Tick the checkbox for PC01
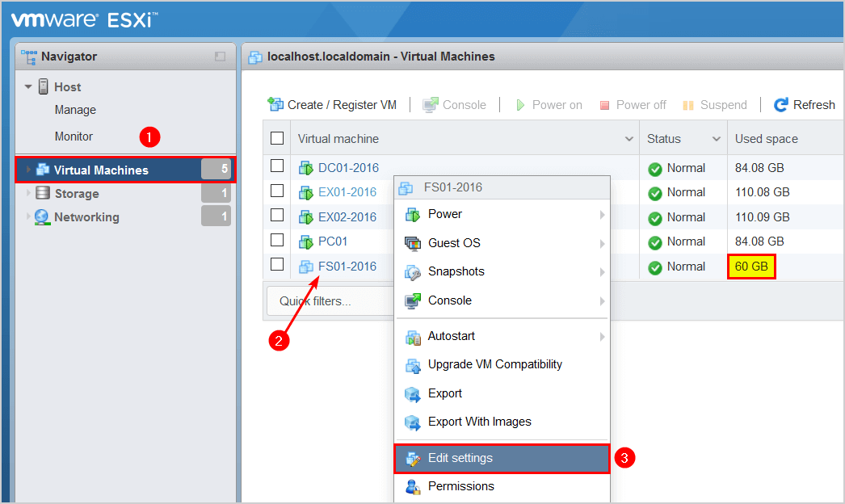 (277, 239)
